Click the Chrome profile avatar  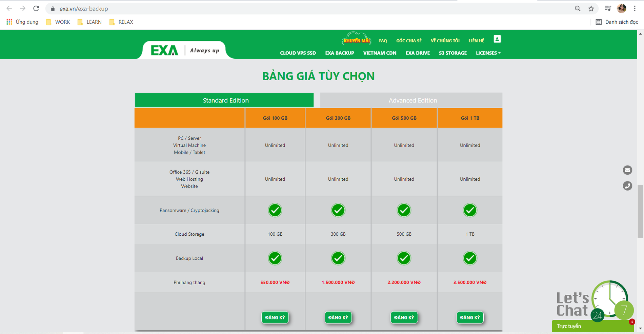click(621, 8)
